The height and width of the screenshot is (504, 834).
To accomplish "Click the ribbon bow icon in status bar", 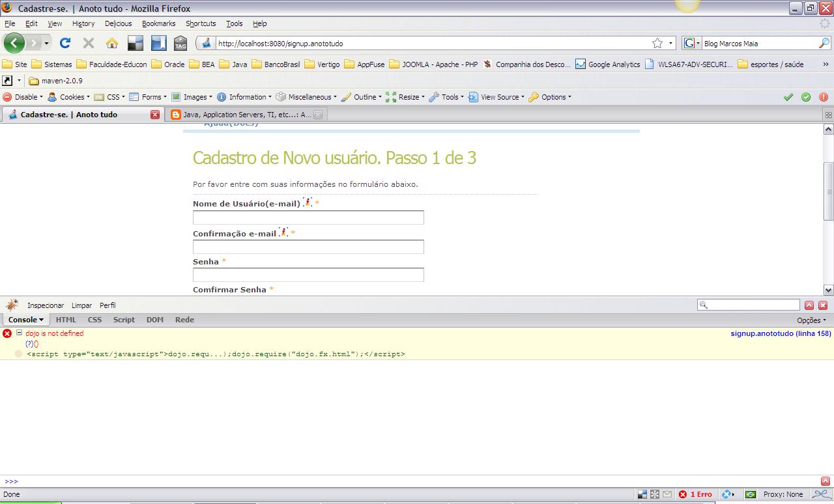I will [821, 494].
